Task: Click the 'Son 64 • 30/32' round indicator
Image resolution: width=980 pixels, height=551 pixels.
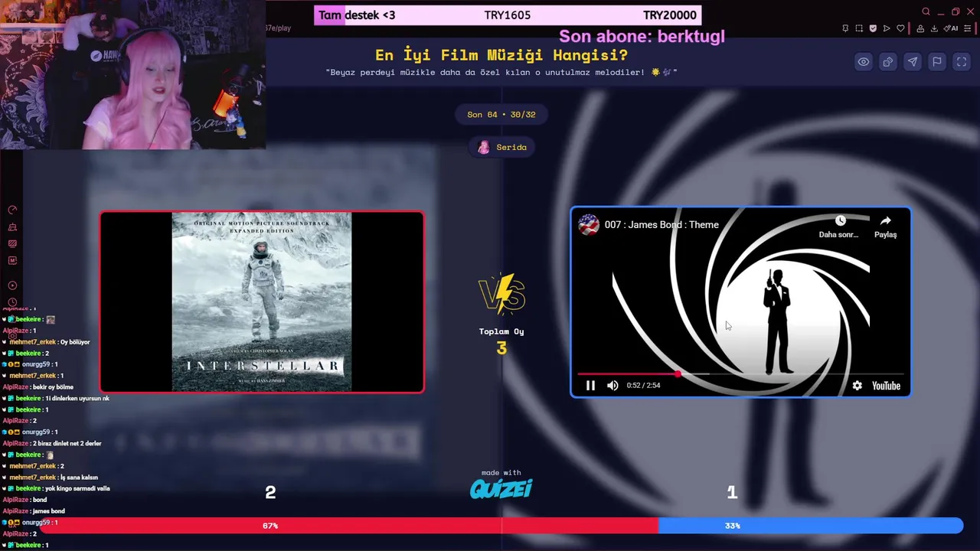Action: click(x=501, y=114)
